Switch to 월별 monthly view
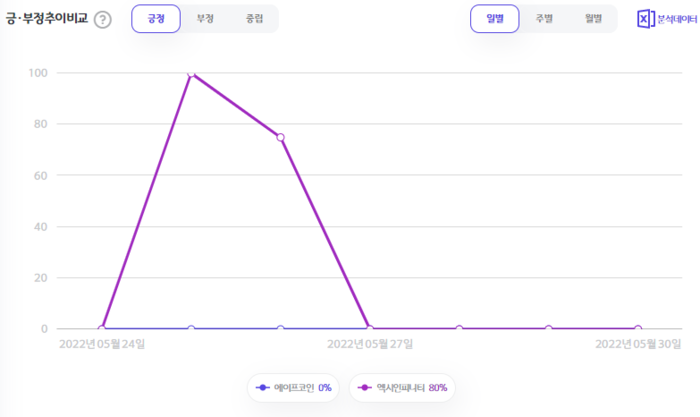This screenshot has height=417, width=700. click(x=593, y=19)
